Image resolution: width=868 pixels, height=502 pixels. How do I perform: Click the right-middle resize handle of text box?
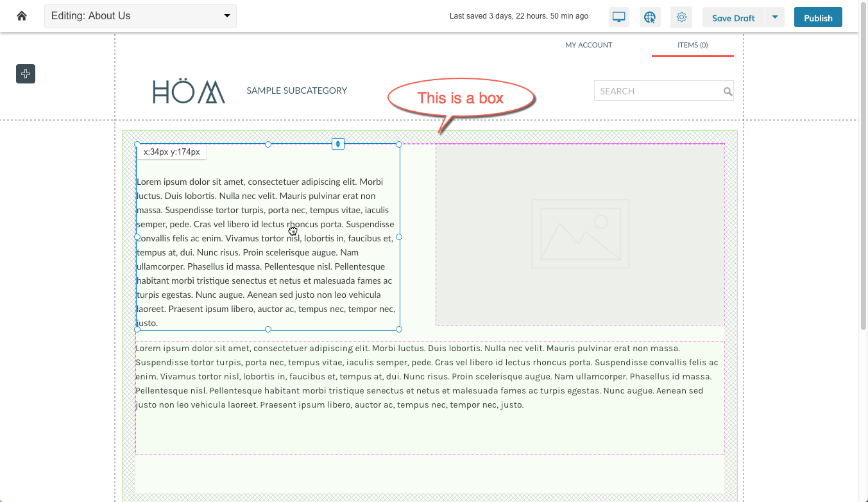(399, 237)
